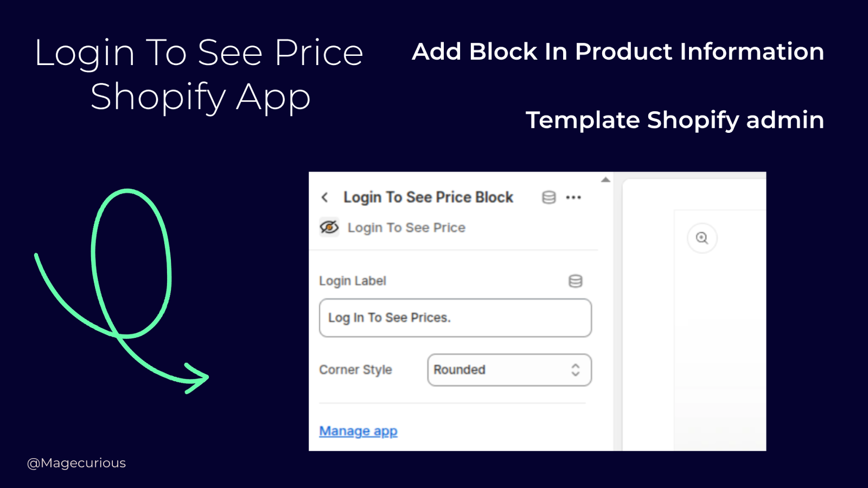Click the Login To See Price Block title
The width and height of the screenshot is (868, 488).
tap(428, 197)
